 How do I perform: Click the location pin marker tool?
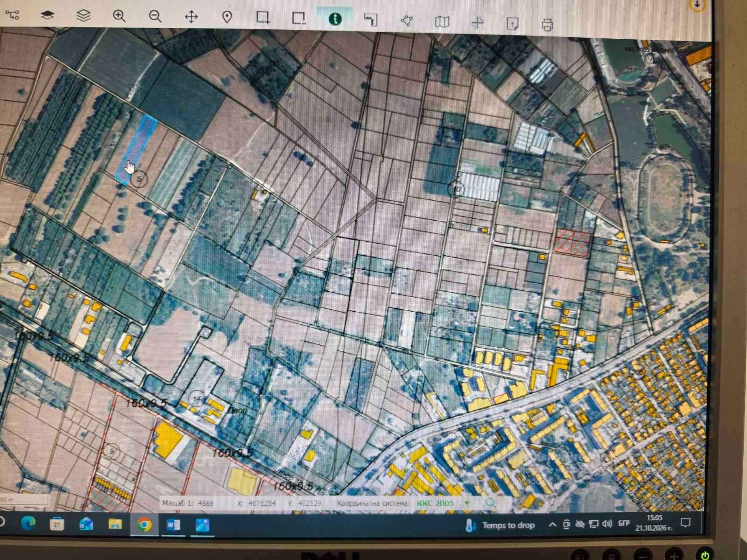tap(227, 17)
